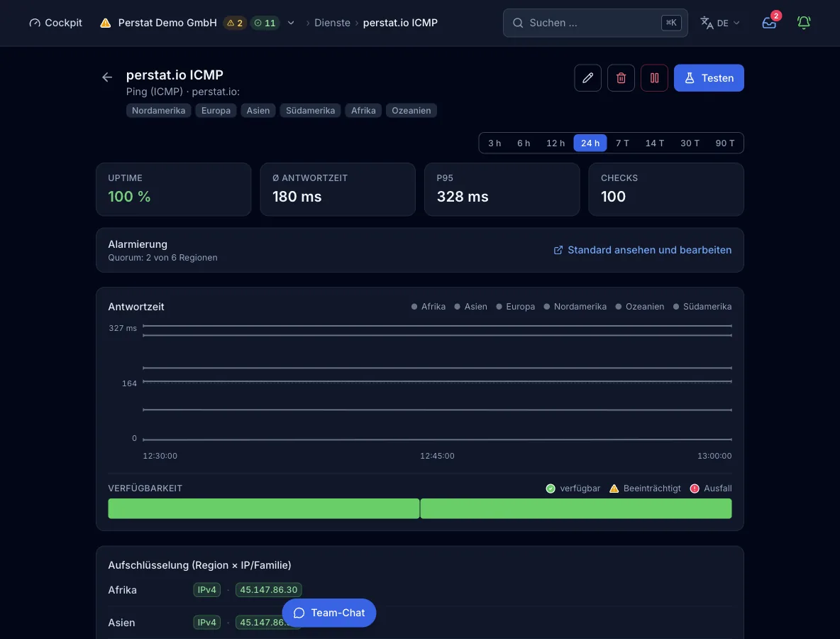This screenshot has height=639, width=840.
Task: Click the verfügbar legend status icon
Action: tap(550, 488)
